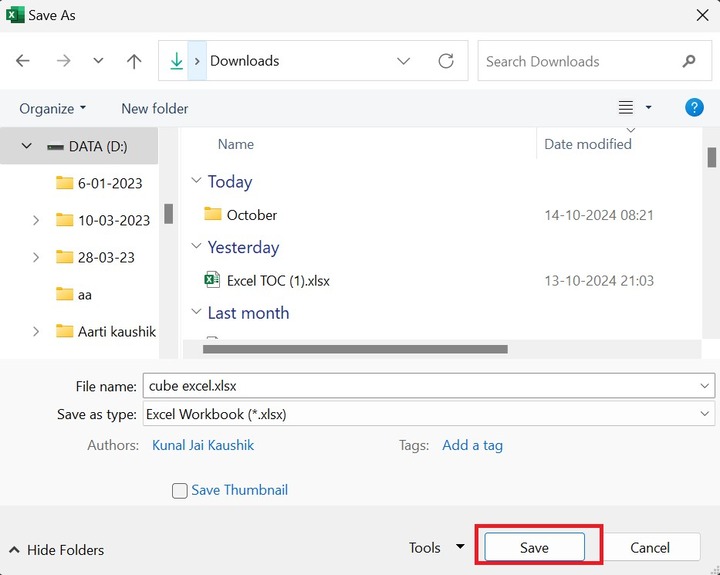Collapse the Today group header
This screenshot has height=575, width=720.
(x=196, y=182)
